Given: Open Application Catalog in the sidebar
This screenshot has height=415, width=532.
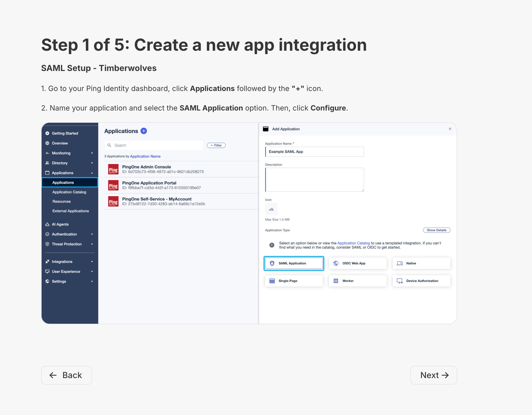Looking at the screenshot, I should pyautogui.click(x=69, y=192).
